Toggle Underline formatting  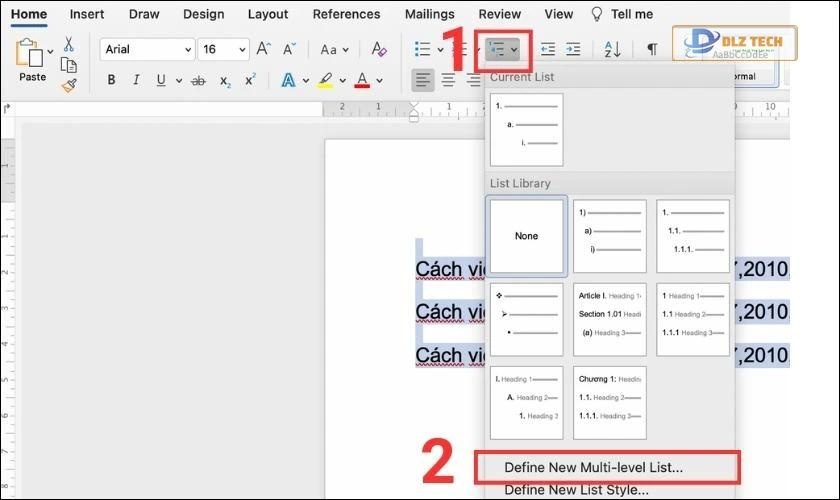tap(161, 80)
